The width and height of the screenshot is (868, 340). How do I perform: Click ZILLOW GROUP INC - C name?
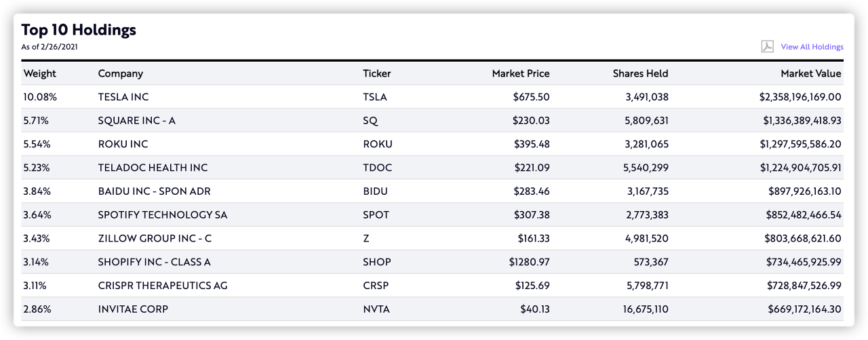(155, 238)
